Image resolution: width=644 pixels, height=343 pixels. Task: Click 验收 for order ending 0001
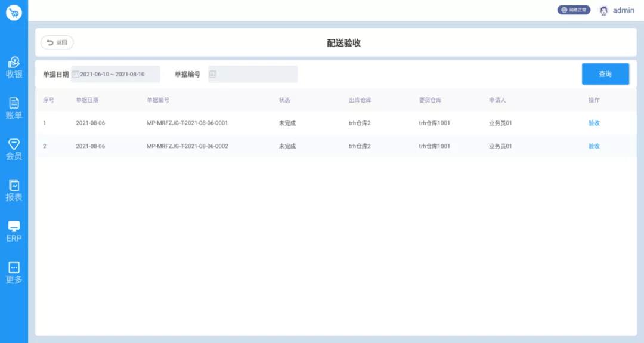[594, 123]
